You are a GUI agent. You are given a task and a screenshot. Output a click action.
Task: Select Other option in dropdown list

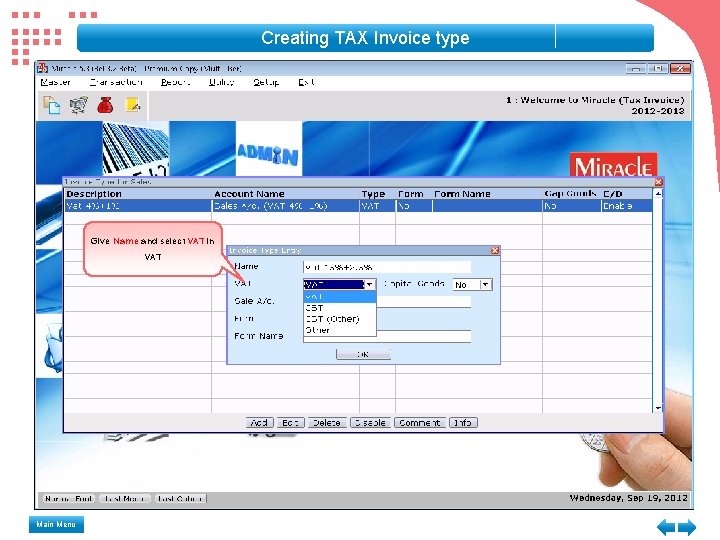[x=339, y=330]
